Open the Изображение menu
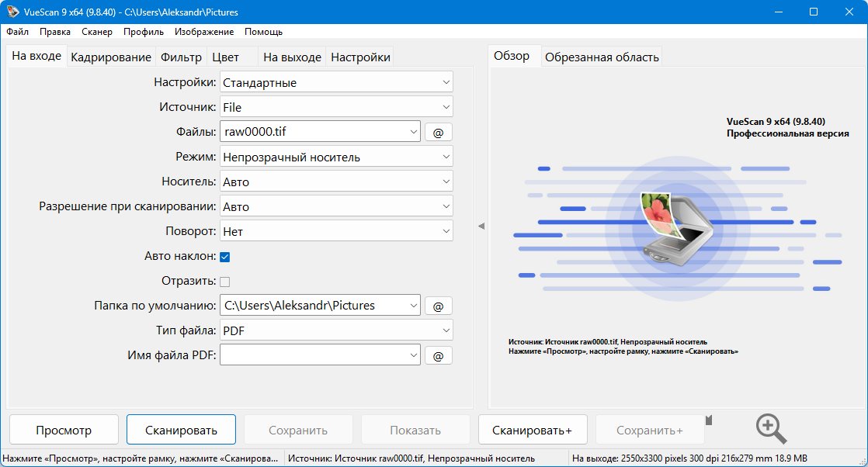 pyautogui.click(x=203, y=32)
